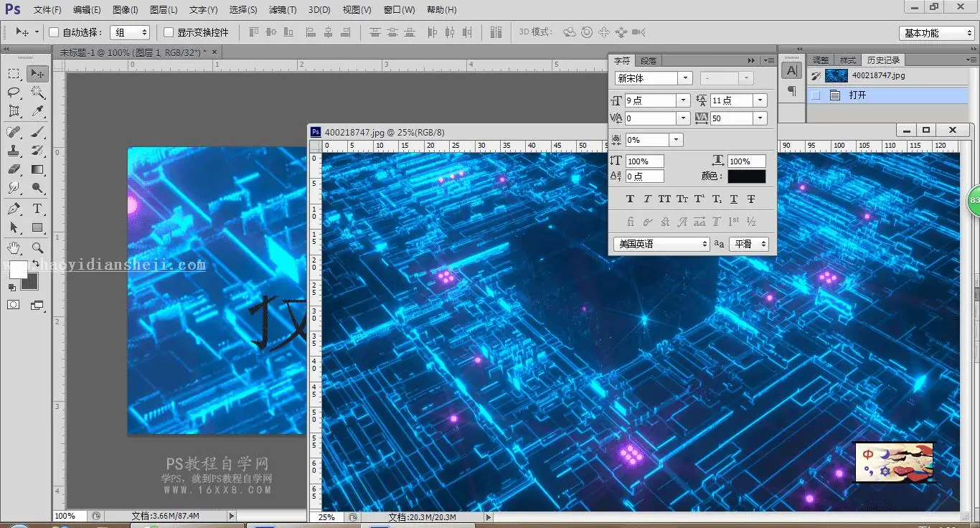
Task: Open the 基本功能 workspace dropdown
Action: click(936, 33)
